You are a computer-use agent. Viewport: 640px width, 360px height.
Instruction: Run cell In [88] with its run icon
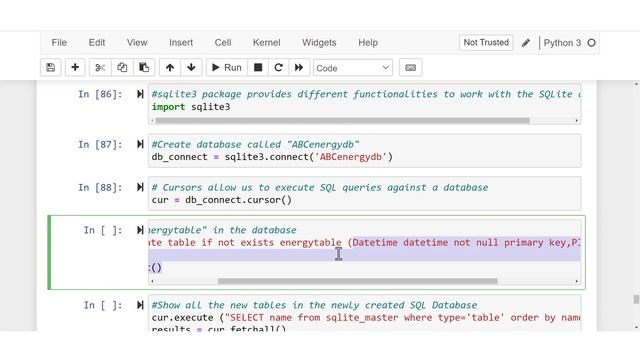tap(140, 187)
